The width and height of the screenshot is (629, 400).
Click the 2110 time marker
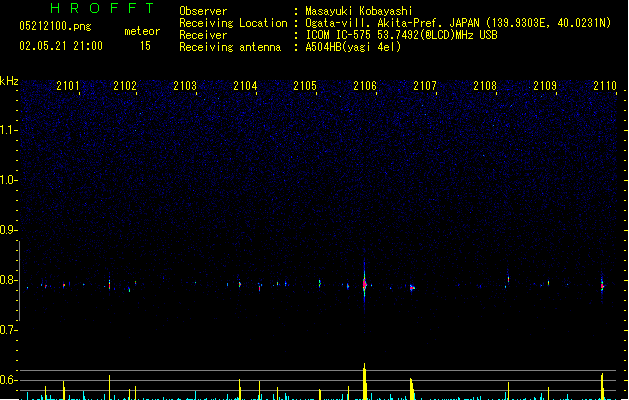click(x=605, y=86)
